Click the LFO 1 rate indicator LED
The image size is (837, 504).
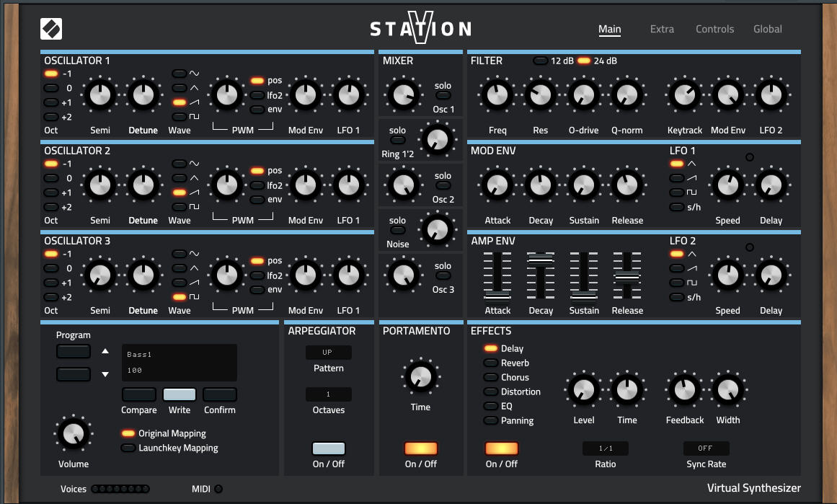click(x=750, y=157)
